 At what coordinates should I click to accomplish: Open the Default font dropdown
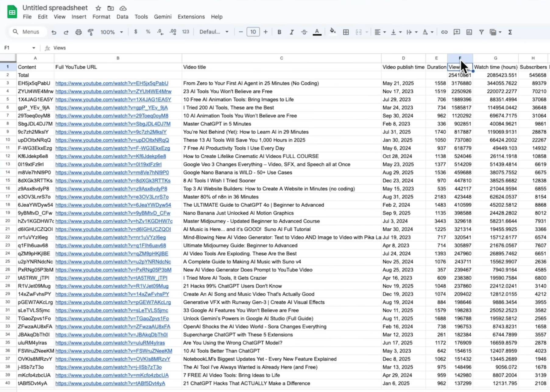click(214, 32)
